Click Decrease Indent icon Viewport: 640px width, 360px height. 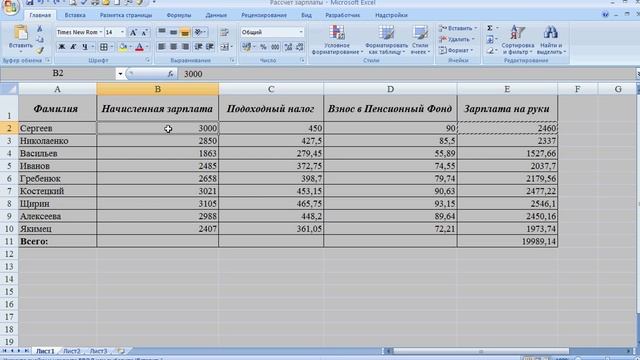coord(198,47)
